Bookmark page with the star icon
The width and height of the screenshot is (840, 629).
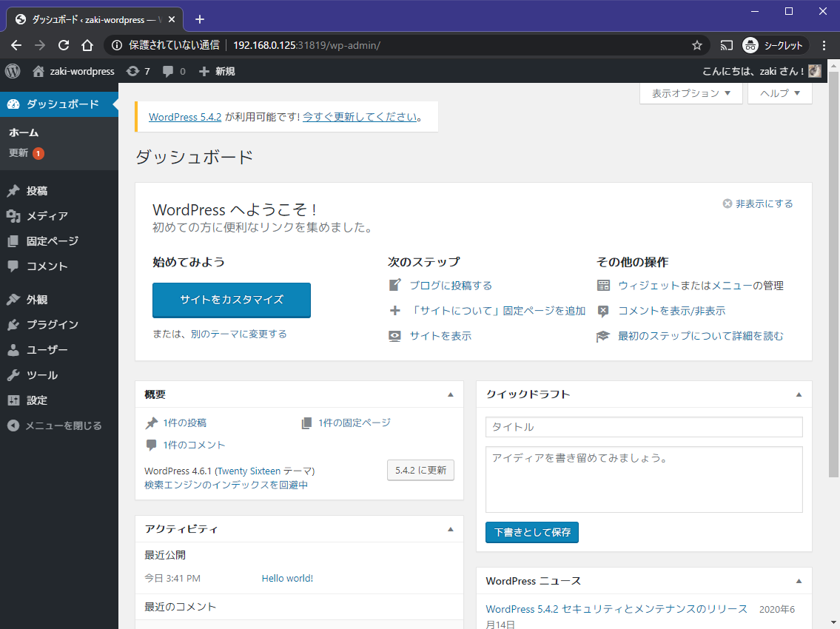click(697, 46)
